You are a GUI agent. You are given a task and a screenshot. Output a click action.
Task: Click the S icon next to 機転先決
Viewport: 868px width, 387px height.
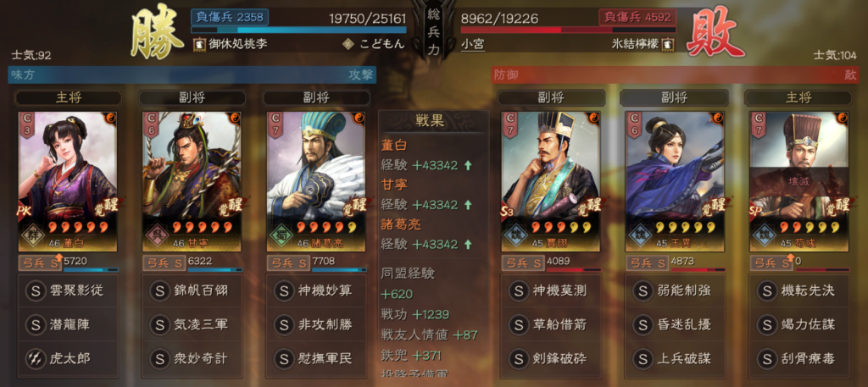[x=766, y=290]
